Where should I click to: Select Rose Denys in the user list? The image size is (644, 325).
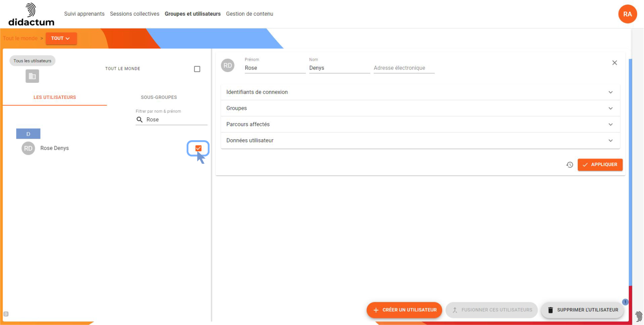pyautogui.click(x=55, y=148)
